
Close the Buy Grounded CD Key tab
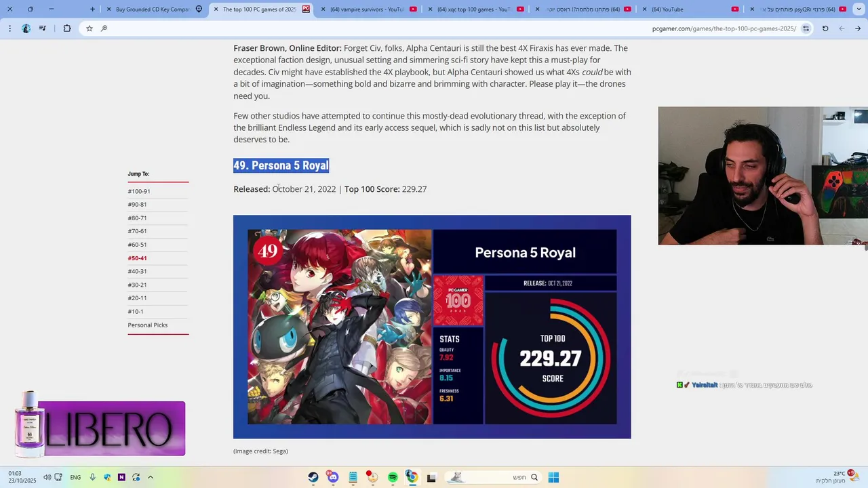click(x=108, y=9)
